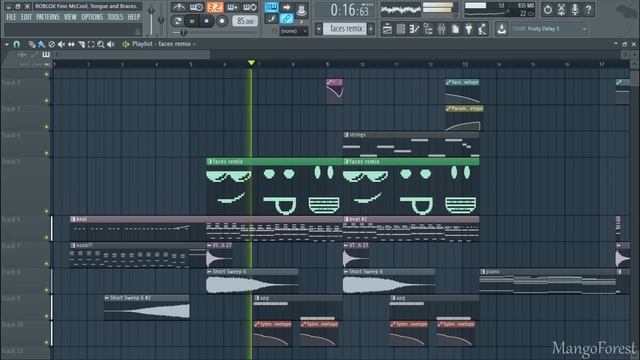The height and width of the screenshot is (360, 640).
Task: Mute Track 2 via its green dot
Action: pyautogui.click(x=47, y=100)
